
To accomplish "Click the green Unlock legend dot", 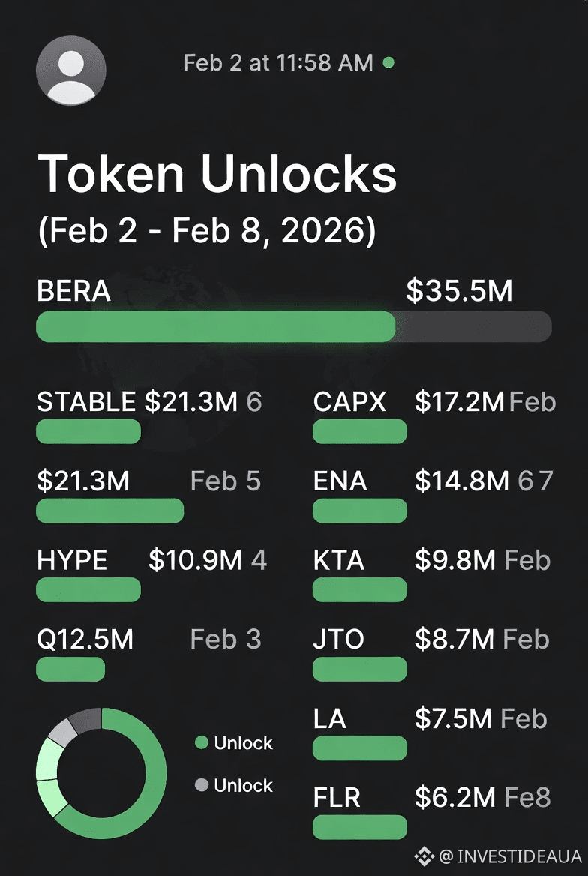I will pyautogui.click(x=201, y=743).
